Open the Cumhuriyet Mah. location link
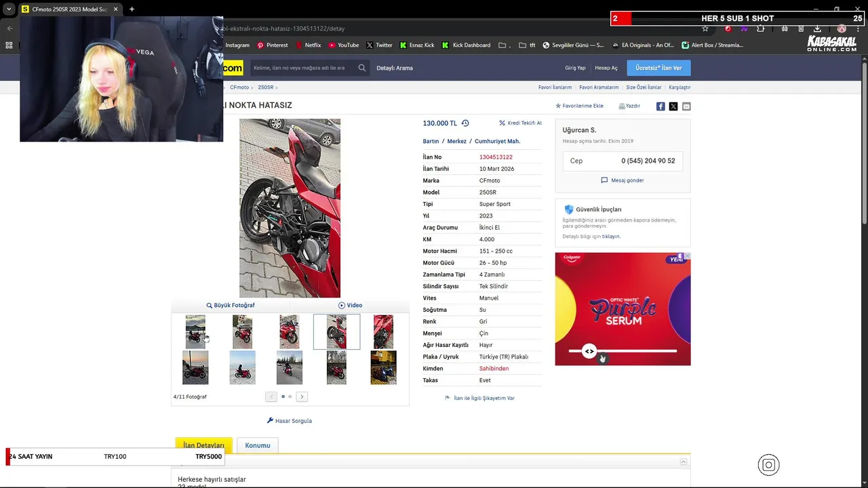The width and height of the screenshot is (868, 488). 497,142
